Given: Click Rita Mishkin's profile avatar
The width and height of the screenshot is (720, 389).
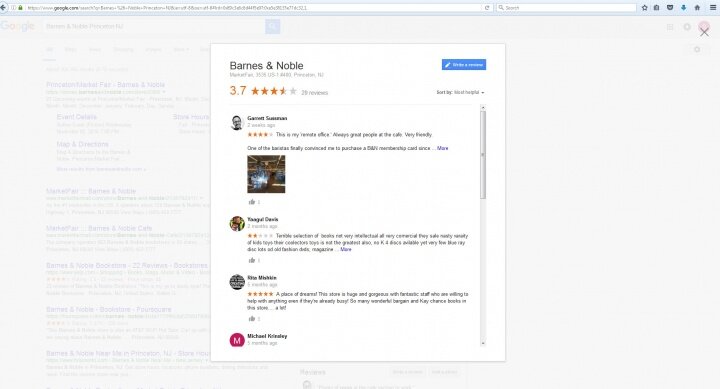Looking at the screenshot, I should [x=236, y=282].
